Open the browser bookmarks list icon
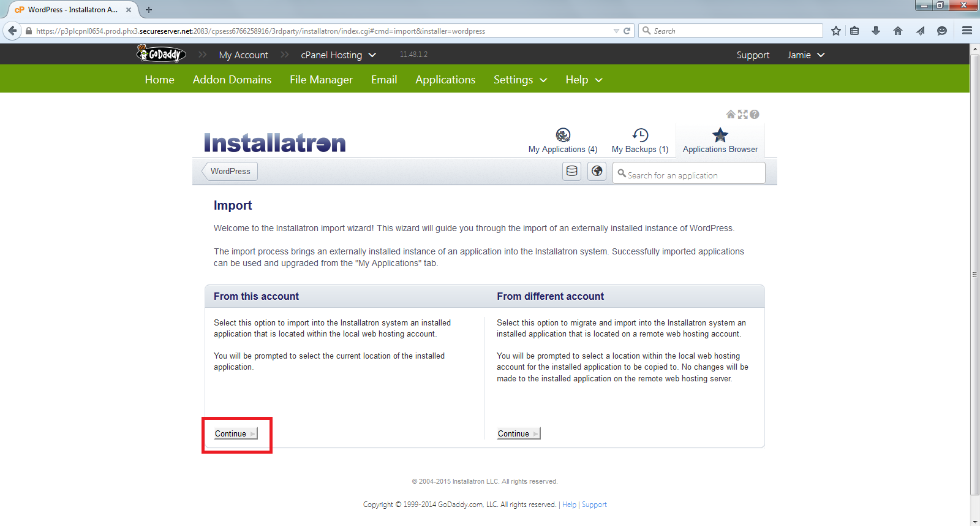Viewport: 980px width, 526px height. [854, 31]
